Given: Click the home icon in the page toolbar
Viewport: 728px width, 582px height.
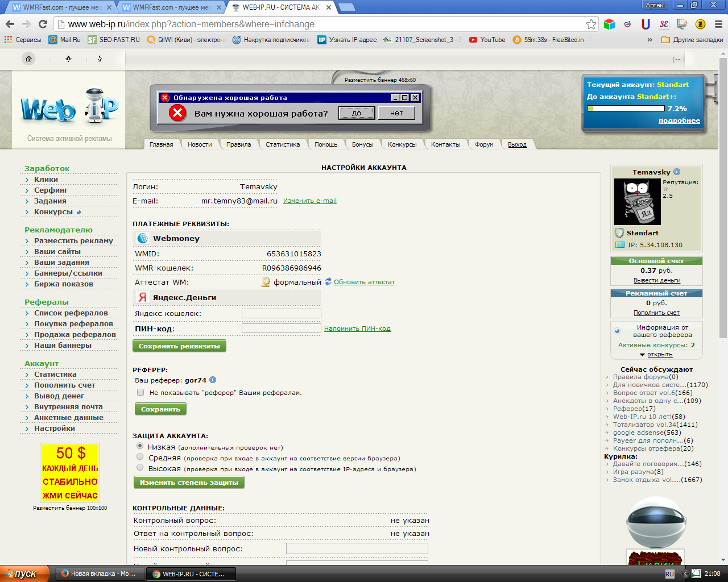Looking at the screenshot, I should click(28, 59).
